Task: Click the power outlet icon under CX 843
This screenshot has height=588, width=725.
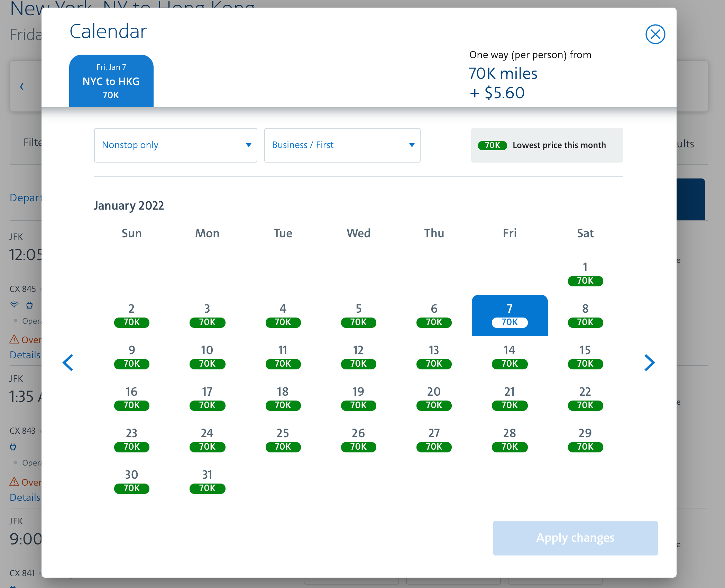Action: point(13,447)
